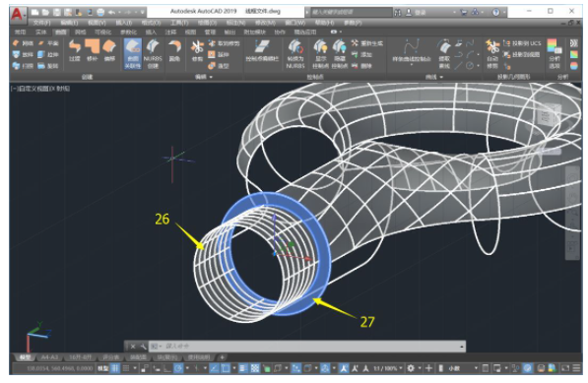Toggle Auto Trim (自动修剪)
This screenshot has width=588, height=383.
pos(492,53)
